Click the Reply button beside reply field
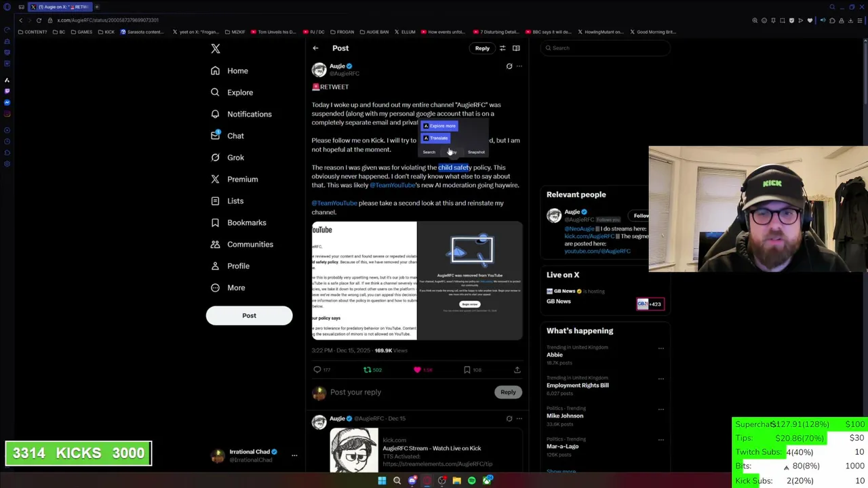The width and height of the screenshot is (868, 488). [x=508, y=392]
